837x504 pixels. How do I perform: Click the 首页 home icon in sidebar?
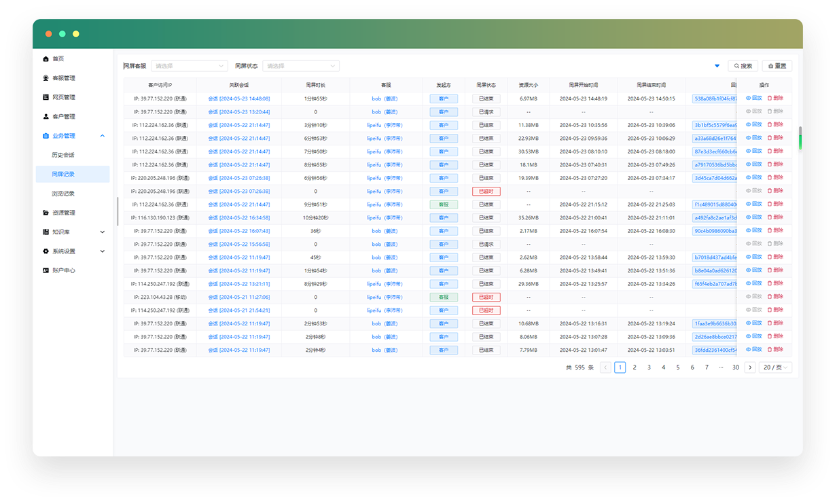46,59
